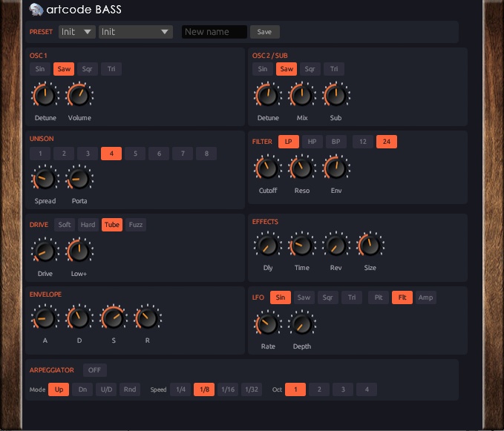Click the envelope R knob
Viewport: 504px width, 431px height.
point(148,318)
